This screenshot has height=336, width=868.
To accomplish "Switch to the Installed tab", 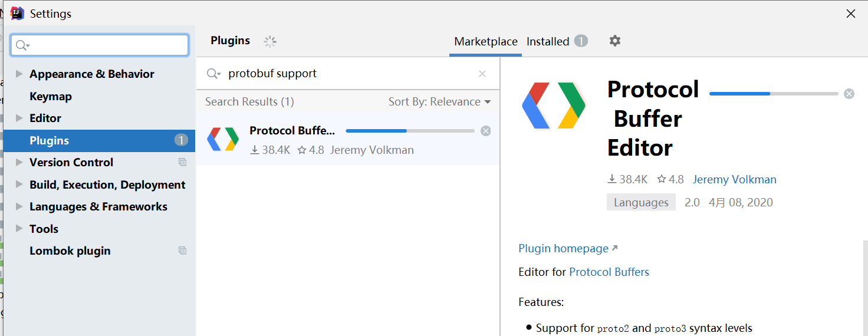I will [x=548, y=41].
